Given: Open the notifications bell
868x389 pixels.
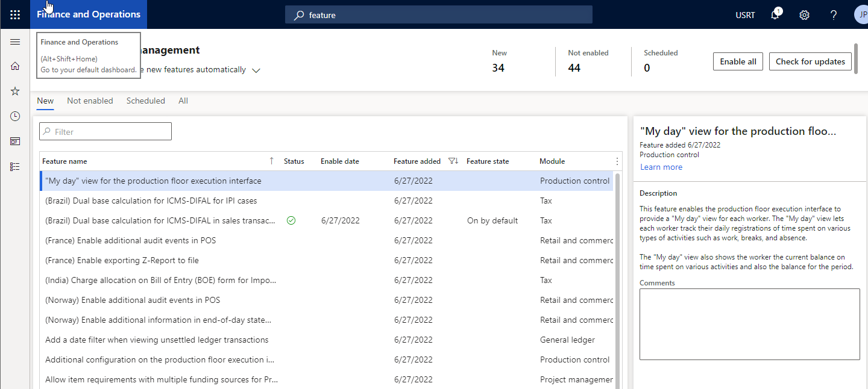Looking at the screenshot, I should (775, 14).
